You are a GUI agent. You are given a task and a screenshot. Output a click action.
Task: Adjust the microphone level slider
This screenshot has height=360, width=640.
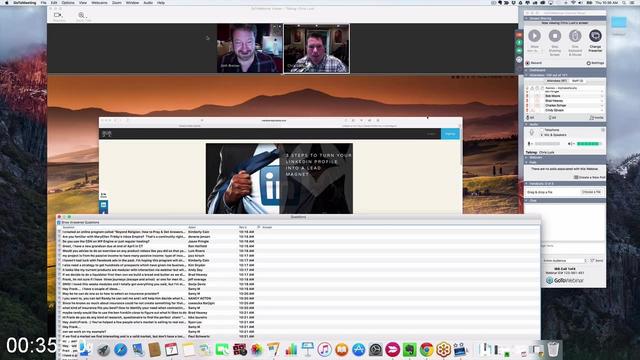tap(547, 144)
